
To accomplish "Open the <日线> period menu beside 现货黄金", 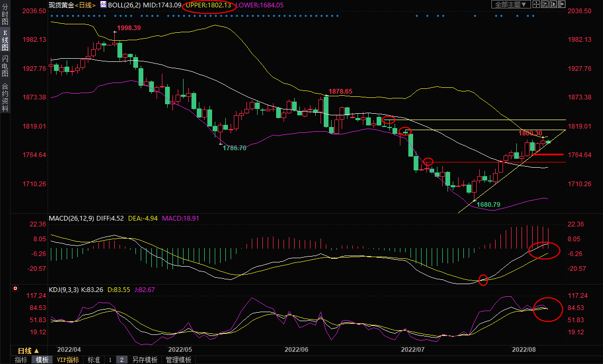I will point(85,5).
